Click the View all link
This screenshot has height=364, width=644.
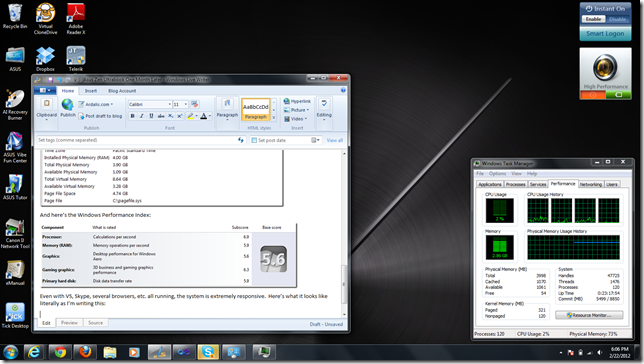click(x=335, y=141)
